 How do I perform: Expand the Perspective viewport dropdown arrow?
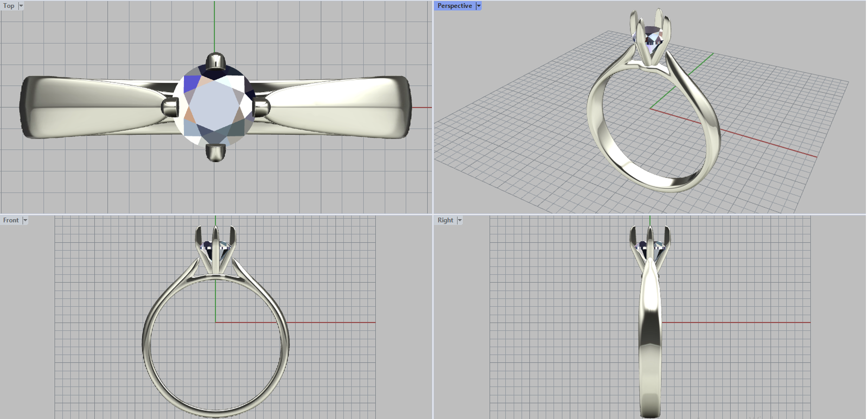coord(478,6)
